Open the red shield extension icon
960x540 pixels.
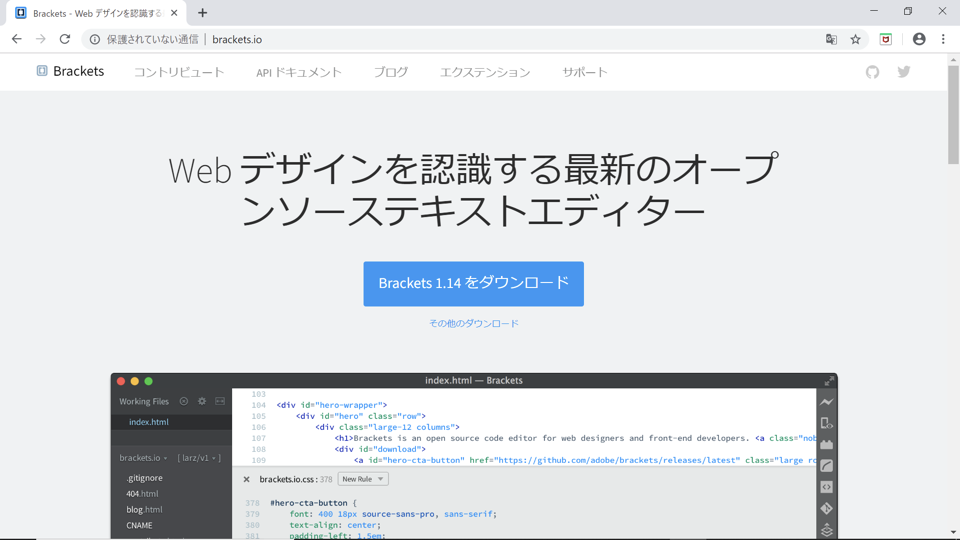click(885, 39)
